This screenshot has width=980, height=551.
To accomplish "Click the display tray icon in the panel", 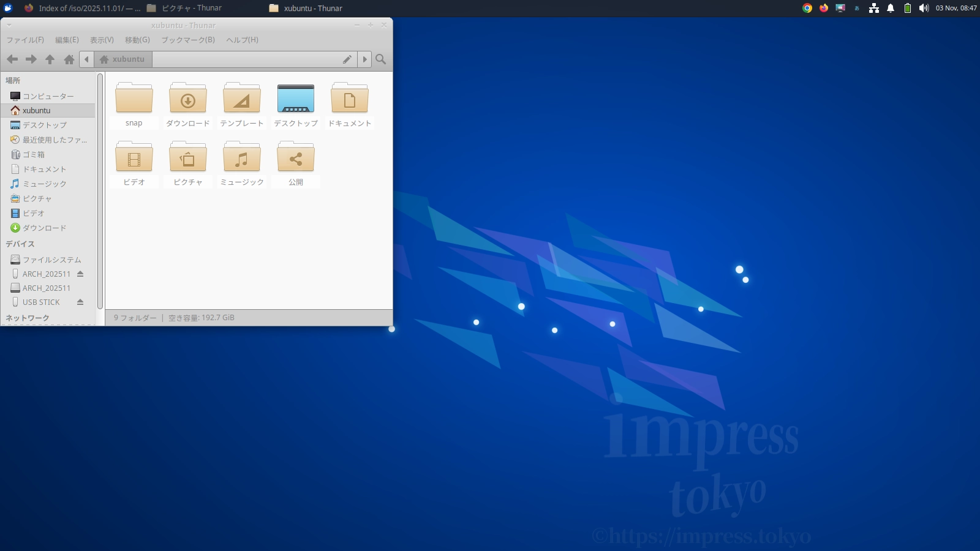I will [840, 8].
